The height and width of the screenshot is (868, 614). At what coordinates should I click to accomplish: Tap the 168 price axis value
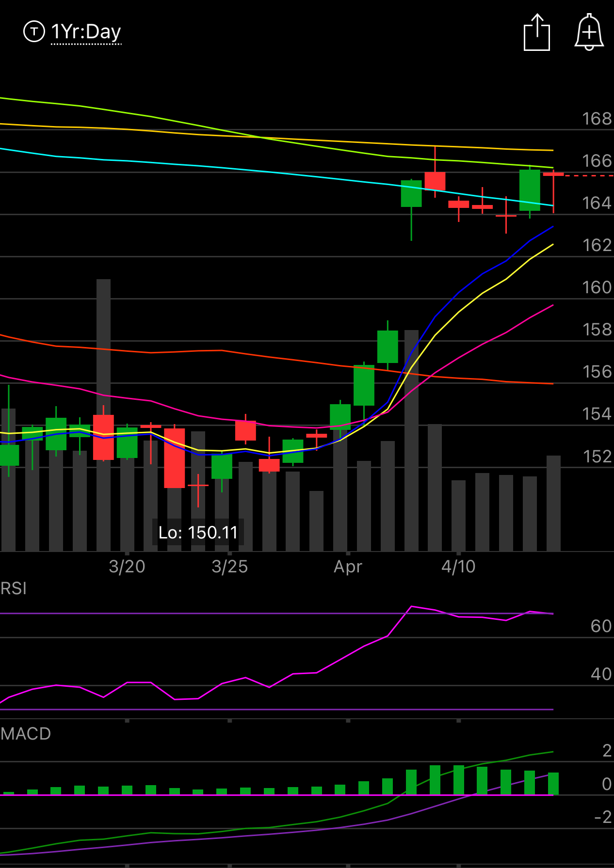tap(597, 119)
